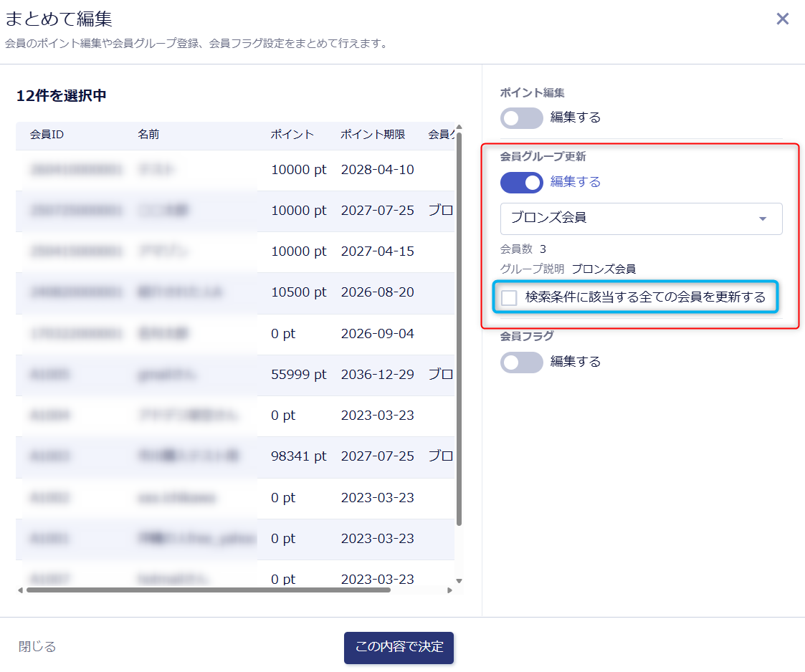The height and width of the screenshot is (672, 805).
Task: Enable the ポイント編集 toggle switch
Action: click(x=522, y=118)
